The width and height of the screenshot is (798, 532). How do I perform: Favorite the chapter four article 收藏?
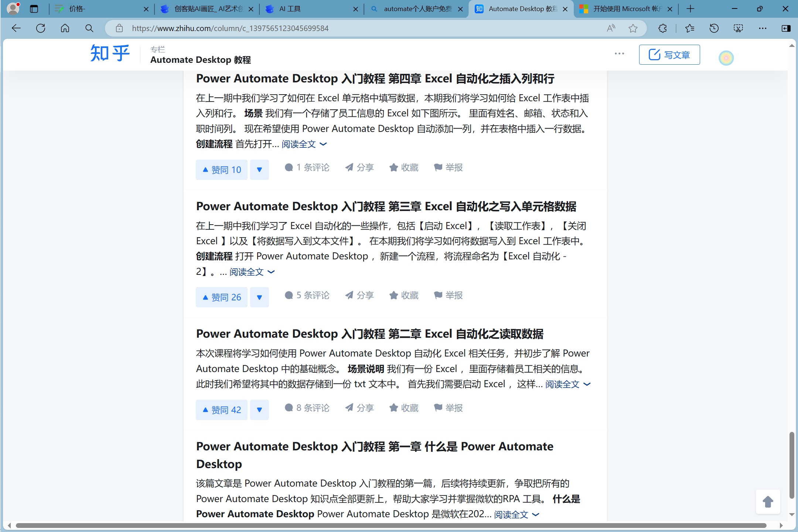coord(404,168)
